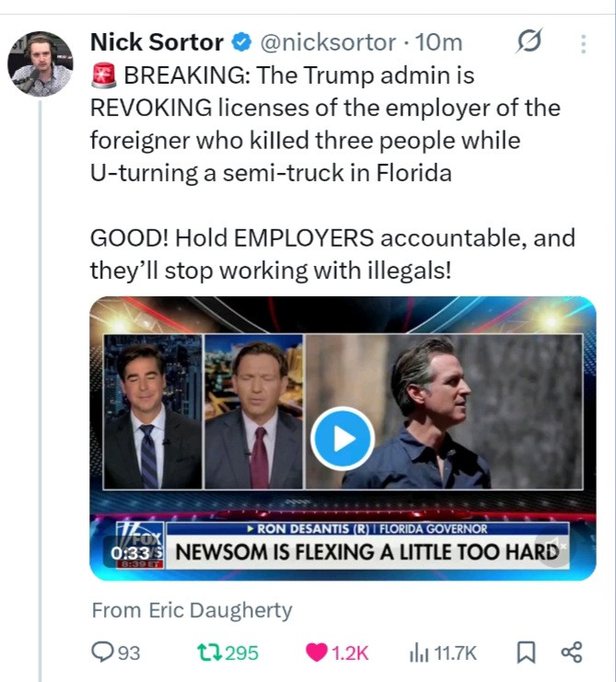Play the embedded Fox News video
This screenshot has width=616, height=682.
[343, 438]
